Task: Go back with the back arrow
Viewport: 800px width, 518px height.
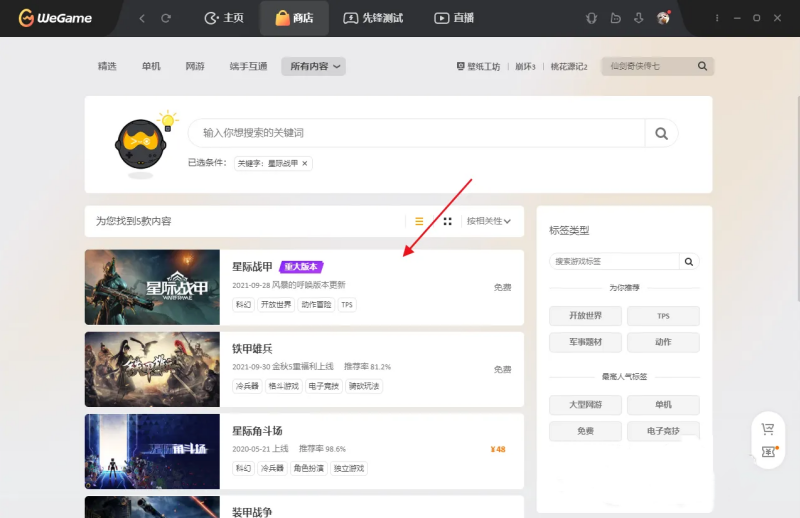Action: coord(142,18)
